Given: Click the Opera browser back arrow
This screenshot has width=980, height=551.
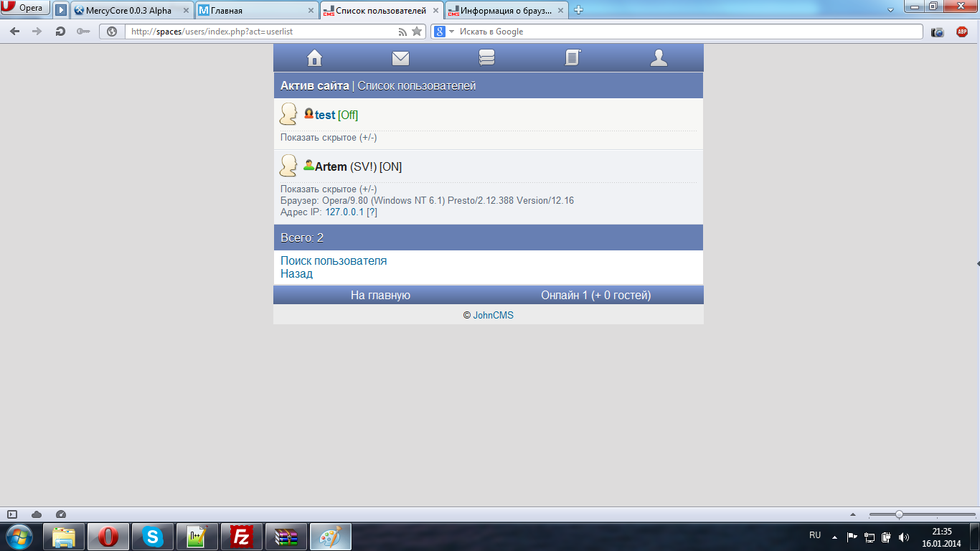Looking at the screenshot, I should 15,32.
